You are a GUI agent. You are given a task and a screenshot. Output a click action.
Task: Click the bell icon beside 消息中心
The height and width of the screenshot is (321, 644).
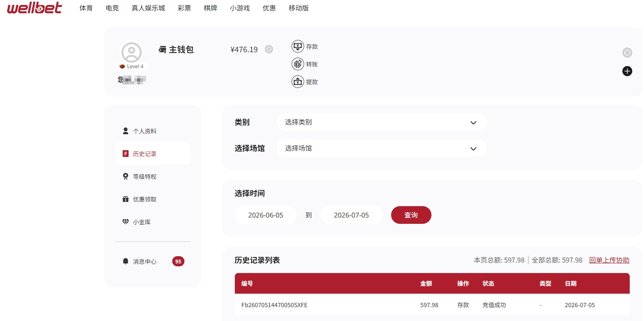[x=125, y=261]
